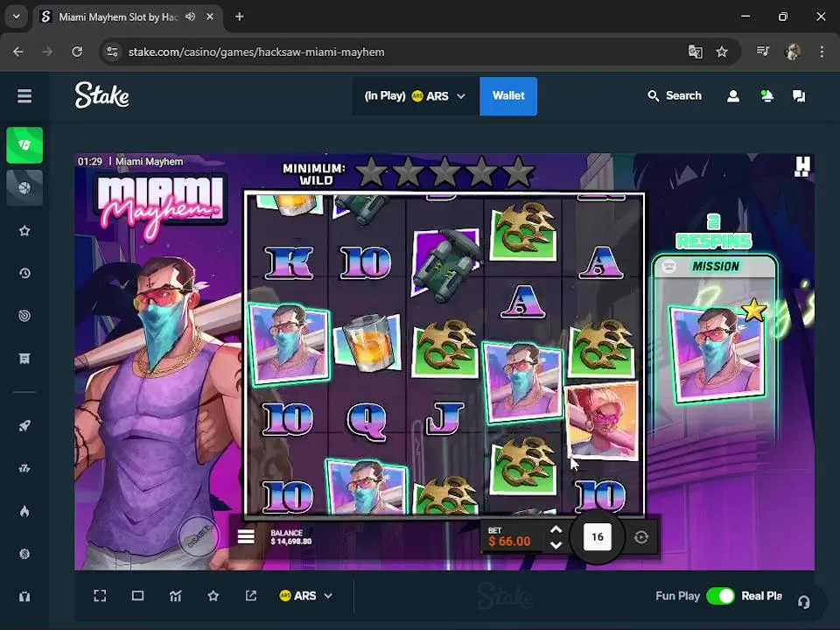Click the Hacksaw logo in game corner
Screen dimensions: 840x630
pos(802,166)
